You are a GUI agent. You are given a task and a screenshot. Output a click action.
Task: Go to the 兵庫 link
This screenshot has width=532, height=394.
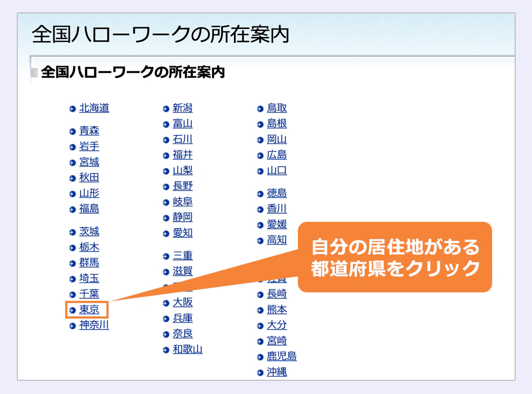pos(183,318)
